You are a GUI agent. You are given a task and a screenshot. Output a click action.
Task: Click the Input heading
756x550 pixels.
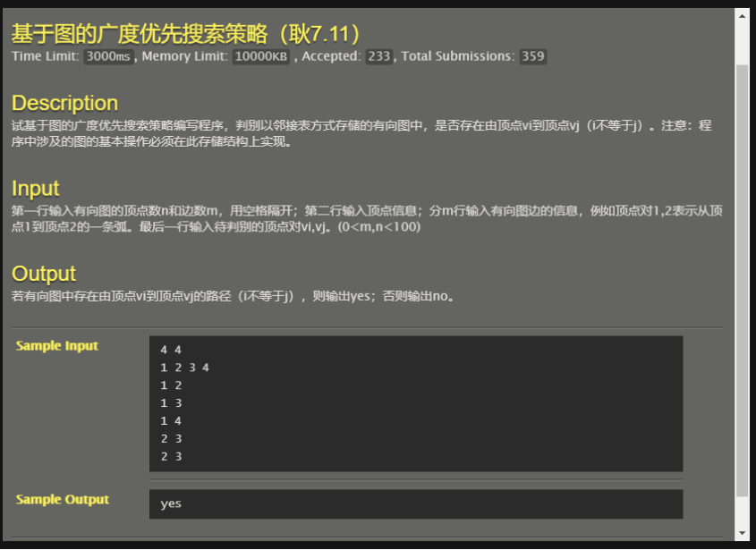pyautogui.click(x=35, y=189)
